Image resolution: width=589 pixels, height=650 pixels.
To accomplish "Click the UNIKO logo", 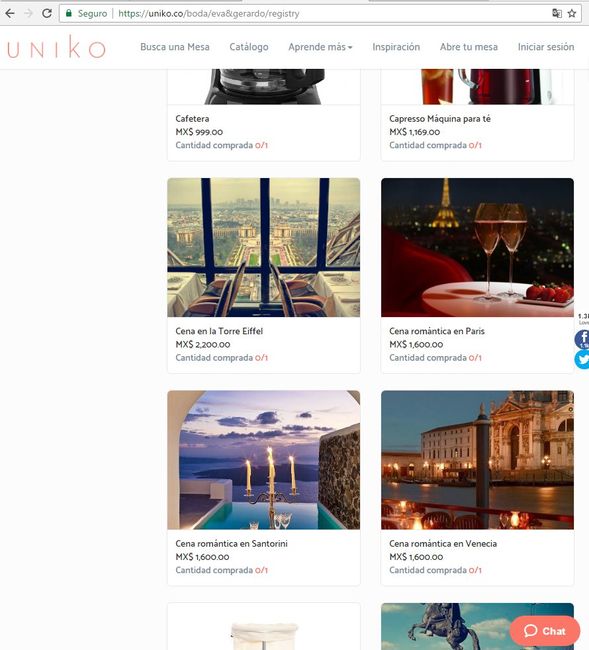I will point(56,47).
